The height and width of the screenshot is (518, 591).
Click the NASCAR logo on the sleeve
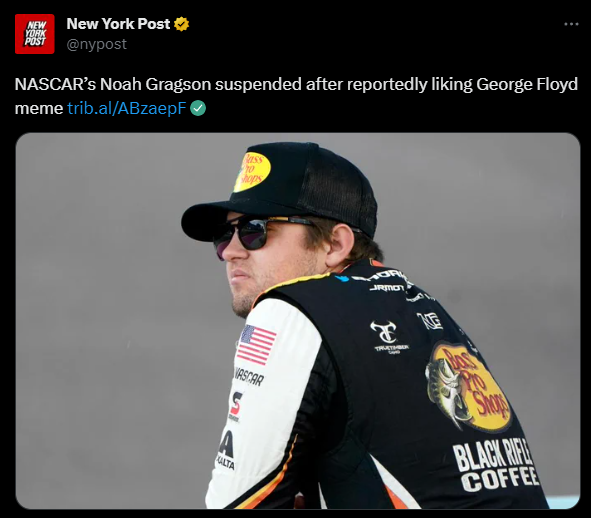[249, 376]
